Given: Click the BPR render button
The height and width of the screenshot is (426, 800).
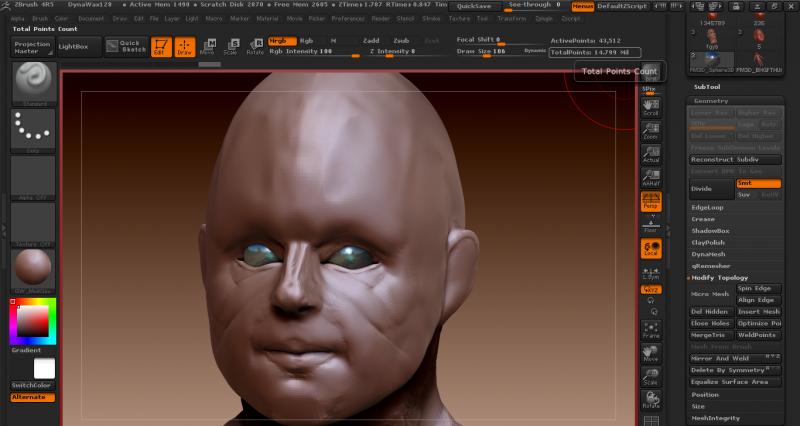Looking at the screenshot, I should [651, 73].
